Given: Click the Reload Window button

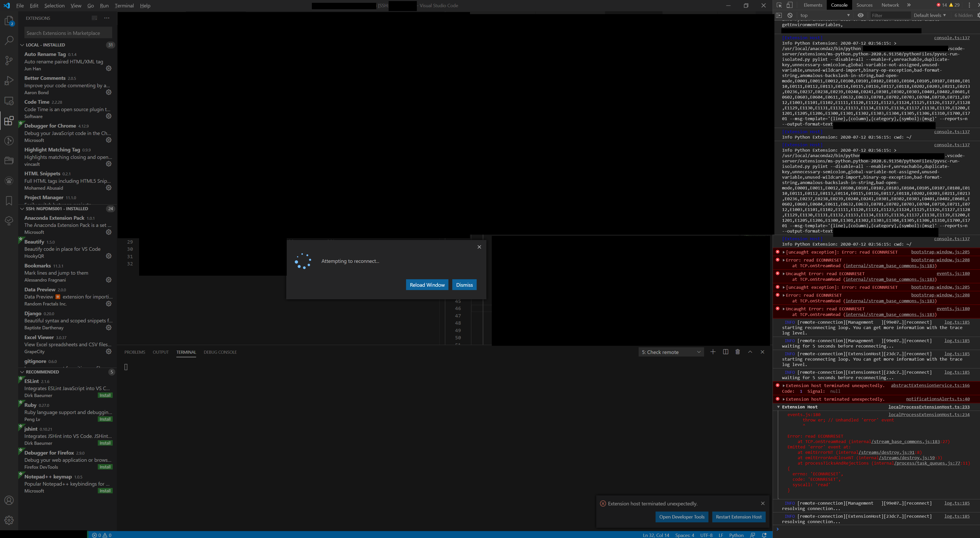Looking at the screenshot, I should click(x=427, y=285).
